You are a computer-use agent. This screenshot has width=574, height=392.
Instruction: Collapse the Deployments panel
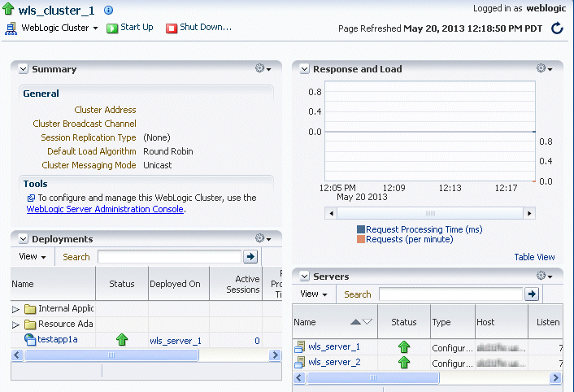click(23, 239)
